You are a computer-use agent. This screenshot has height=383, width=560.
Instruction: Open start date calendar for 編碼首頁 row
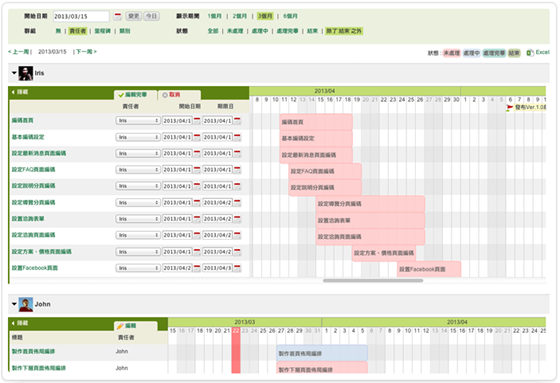[x=197, y=121]
